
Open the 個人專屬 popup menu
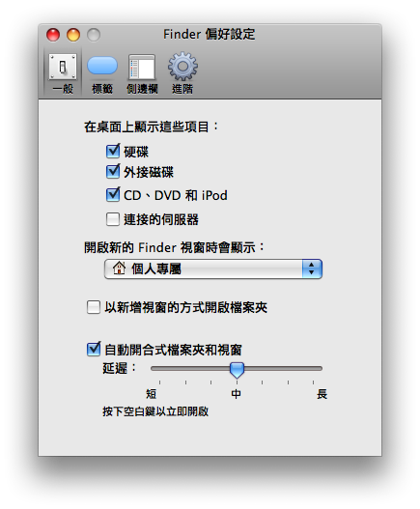click(x=213, y=269)
